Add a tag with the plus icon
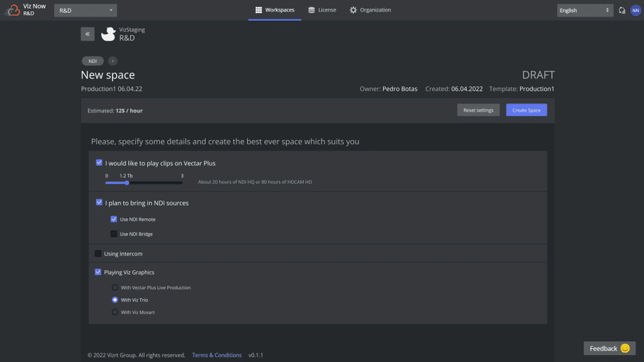 pos(113,61)
